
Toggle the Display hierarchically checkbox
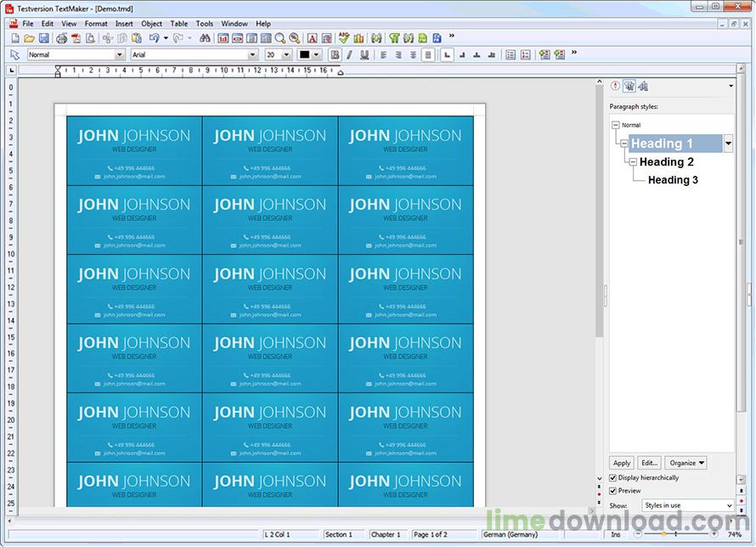[x=613, y=478]
